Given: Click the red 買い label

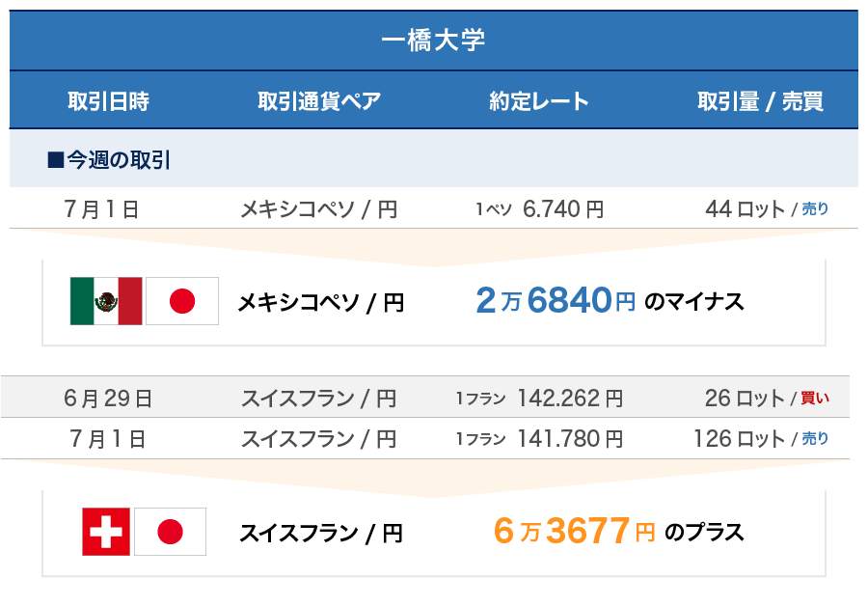Looking at the screenshot, I should pyautogui.click(x=815, y=398).
